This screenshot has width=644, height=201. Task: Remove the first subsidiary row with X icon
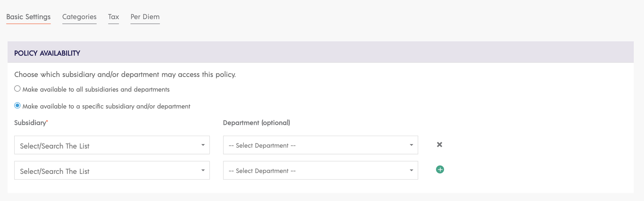[x=439, y=145]
